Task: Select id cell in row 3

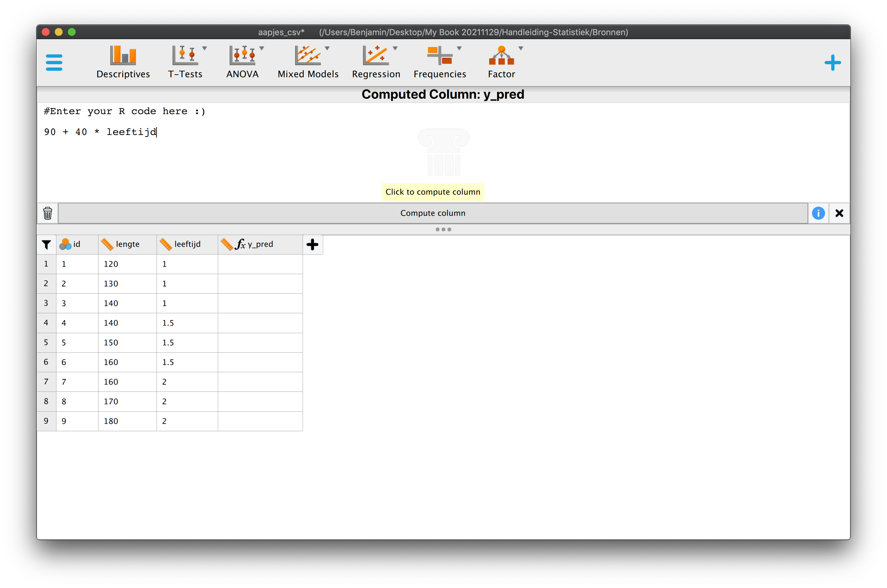Action: (77, 303)
